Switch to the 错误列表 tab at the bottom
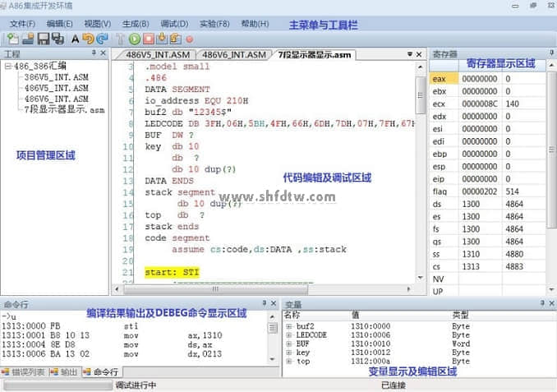Viewport: 557px width, 392px height. 29,372
